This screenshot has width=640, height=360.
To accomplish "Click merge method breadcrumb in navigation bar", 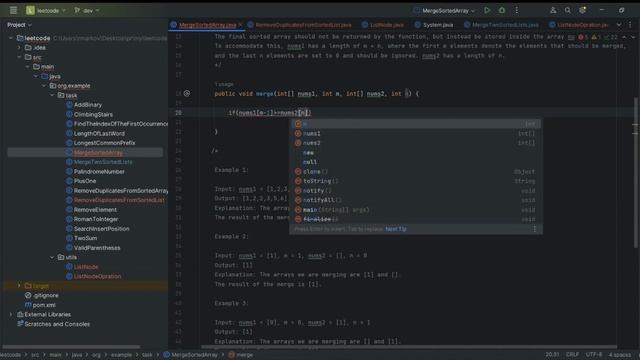I will (241, 355).
